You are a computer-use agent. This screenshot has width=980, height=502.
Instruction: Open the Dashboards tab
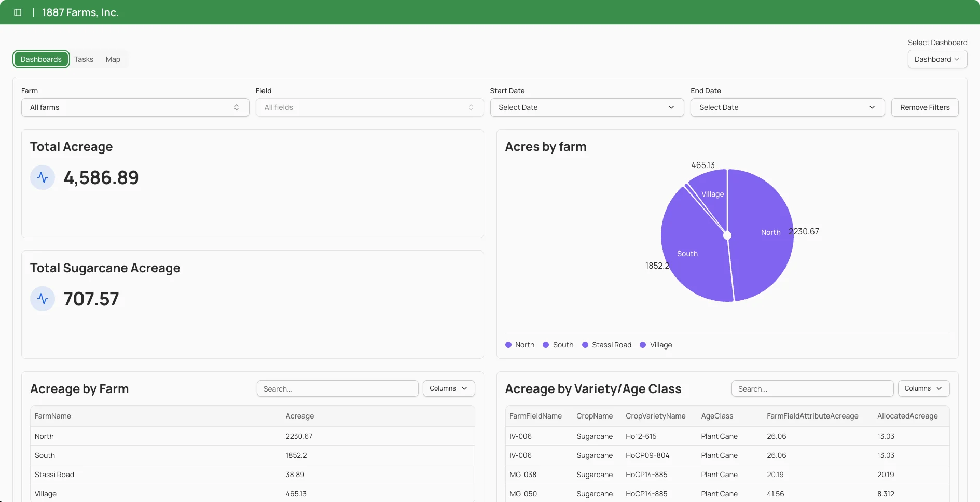point(41,59)
